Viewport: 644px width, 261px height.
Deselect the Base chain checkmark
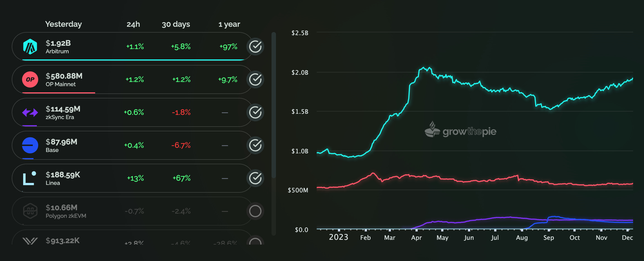click(255, 145)
